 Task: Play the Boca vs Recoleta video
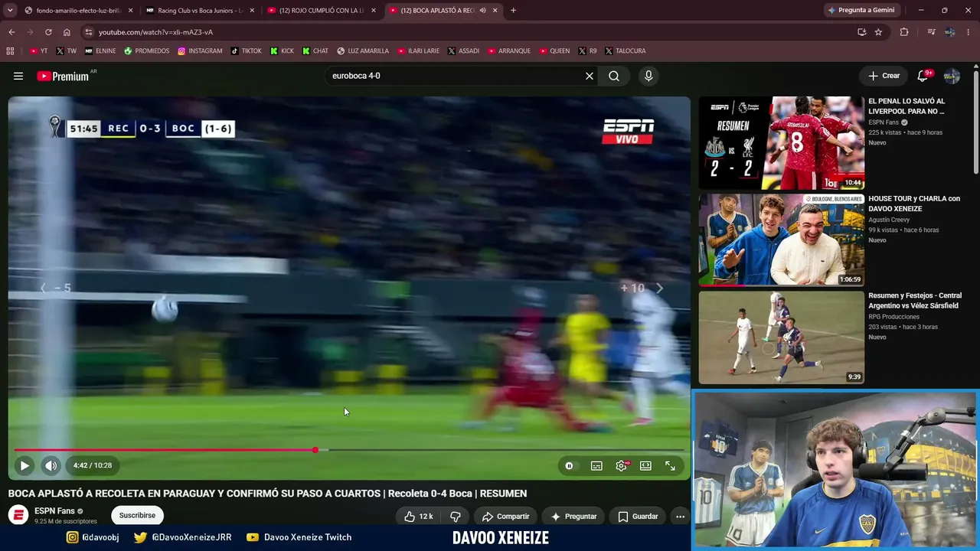pos(24,465)
